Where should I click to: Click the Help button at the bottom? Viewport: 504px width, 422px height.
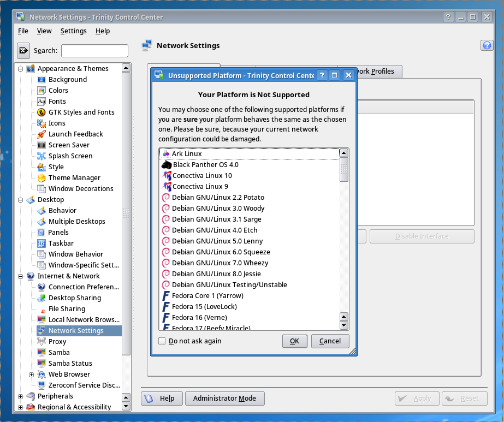click(x=162, y=399)
